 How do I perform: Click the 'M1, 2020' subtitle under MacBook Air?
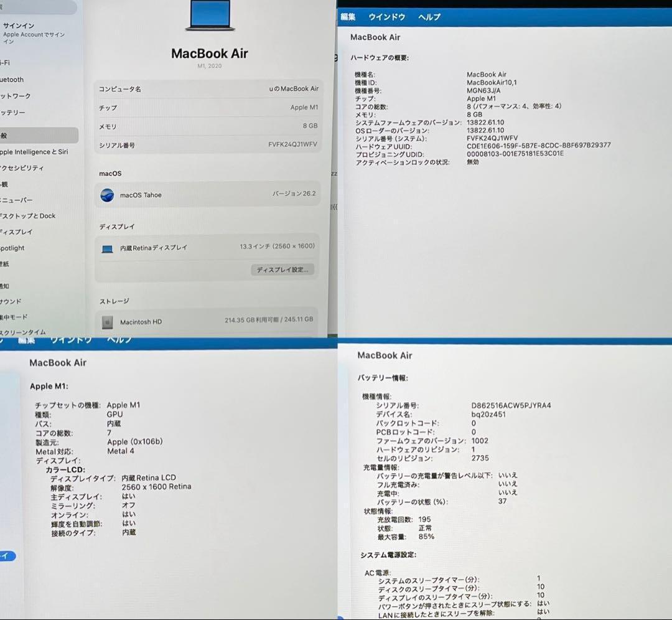[x=210, y=65]
